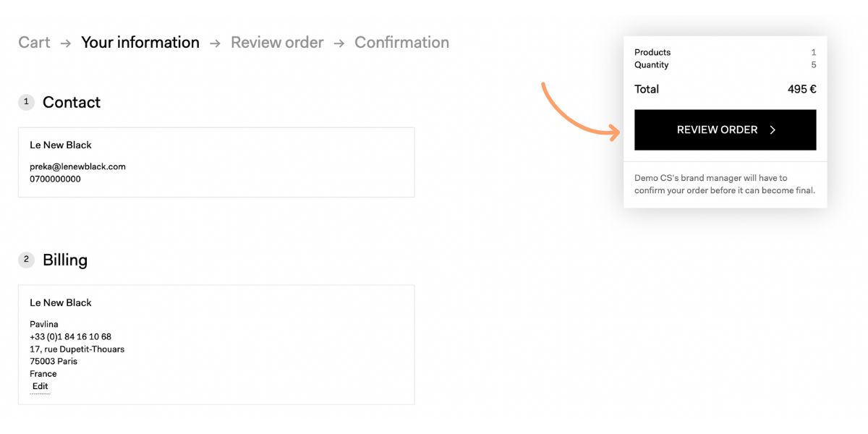Click the Edit link under billing address

[41, 386]
